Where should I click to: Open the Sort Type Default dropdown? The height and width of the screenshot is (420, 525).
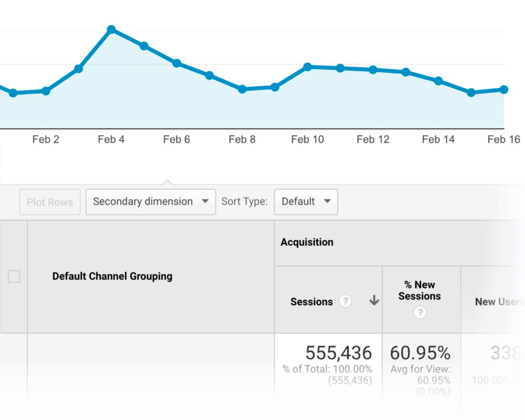[306, 202]
